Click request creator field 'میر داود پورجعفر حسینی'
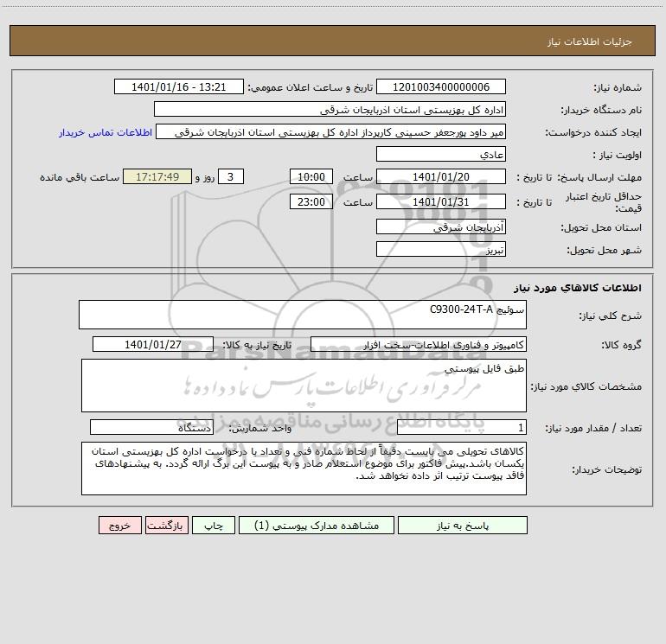666x644 pixels. coord(331,131)
